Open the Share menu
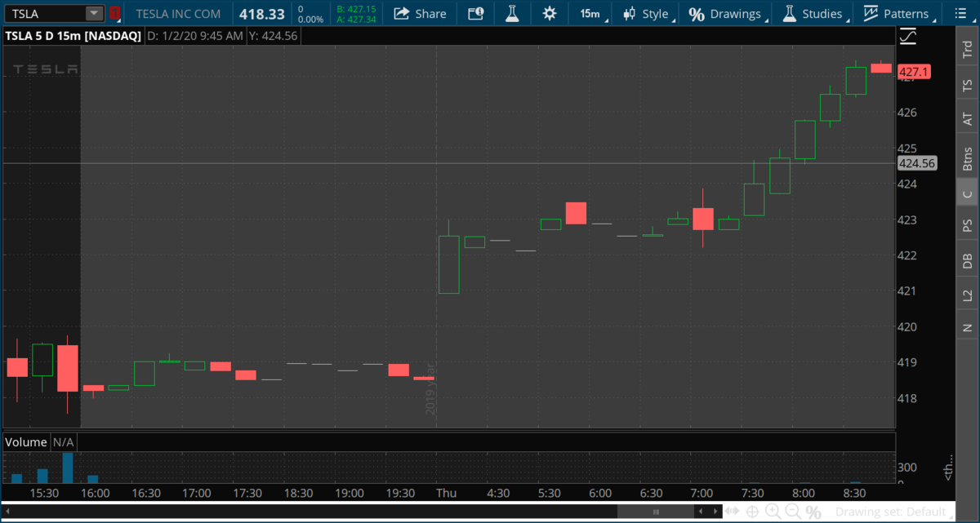 420,13
